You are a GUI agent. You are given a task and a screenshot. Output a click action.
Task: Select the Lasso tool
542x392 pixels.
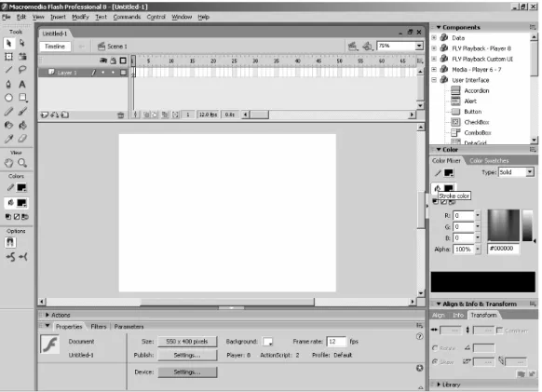click(x=22, y=70)
